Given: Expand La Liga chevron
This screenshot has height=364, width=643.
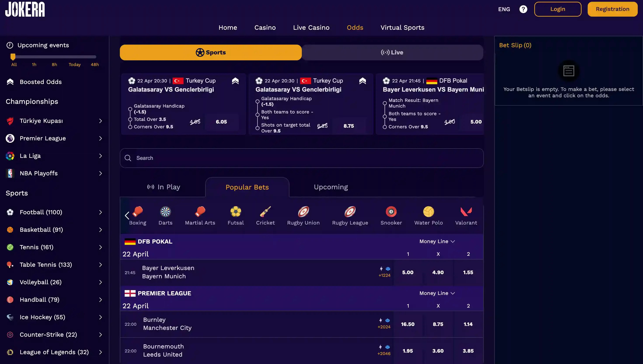Looking at the screenshot, I should pyautogui.click(x=101, y=156).
